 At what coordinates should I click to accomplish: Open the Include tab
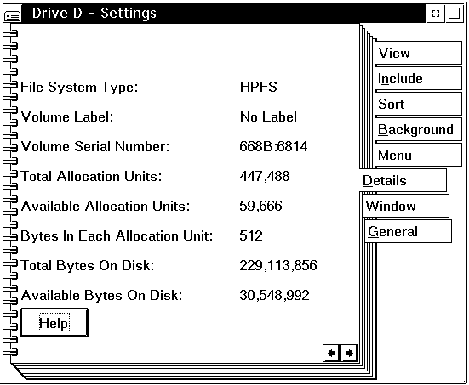coord(419,78)
